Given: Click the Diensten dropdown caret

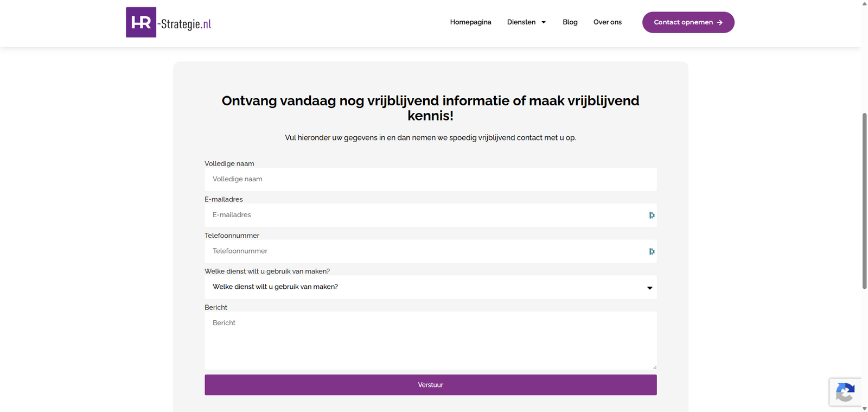Looking at the screenshot, I should coord(544,22).
